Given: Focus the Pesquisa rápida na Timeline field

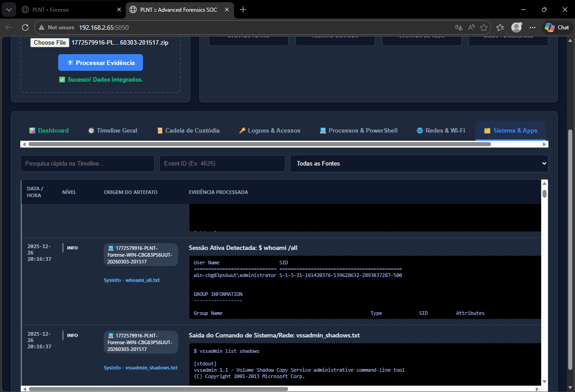Looking at the screenshot, I should pos(87,163).
